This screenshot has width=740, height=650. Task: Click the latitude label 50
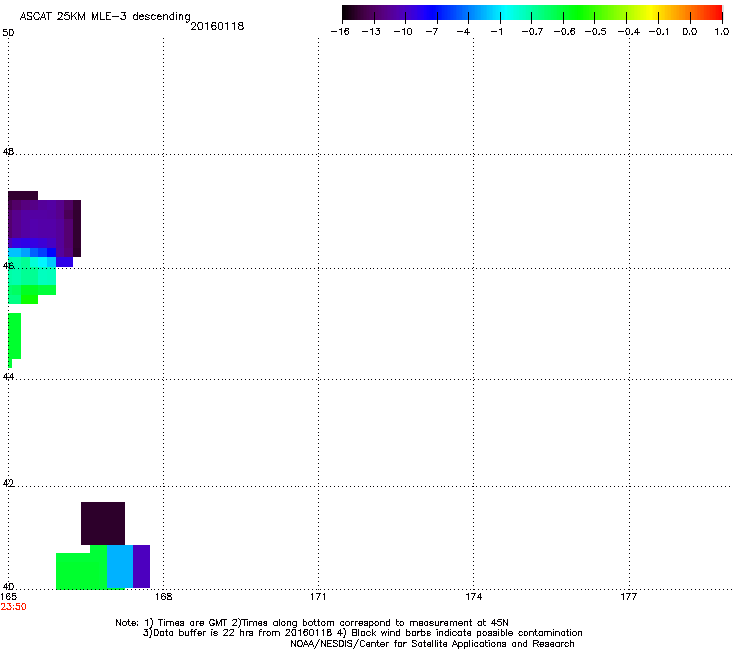(8, 33)
